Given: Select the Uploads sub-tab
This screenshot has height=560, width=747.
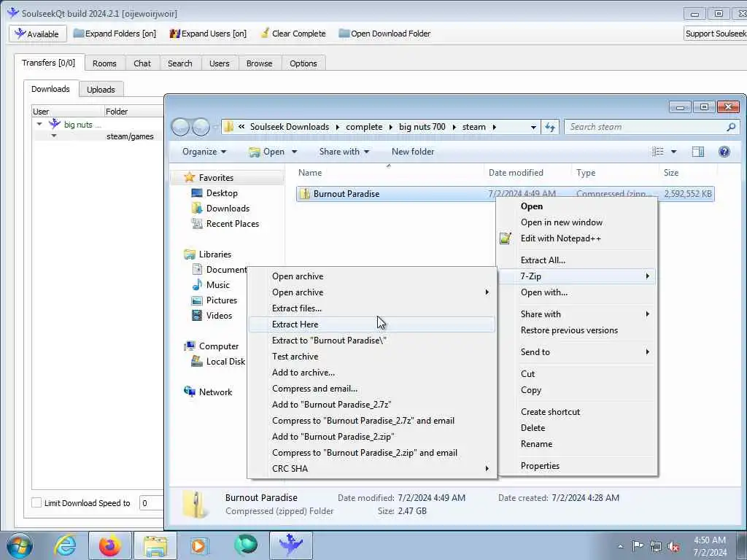Looking at the screenshot, I should [x=101, y=90].
